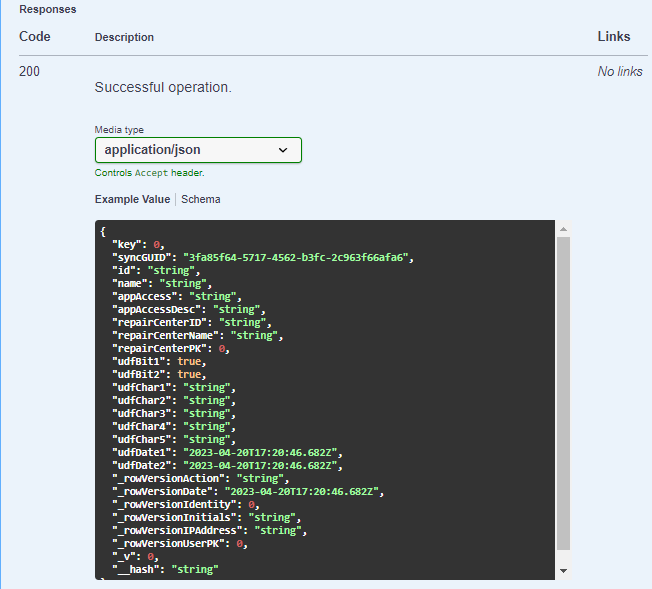Click the "No links" text

coord(620,72)
